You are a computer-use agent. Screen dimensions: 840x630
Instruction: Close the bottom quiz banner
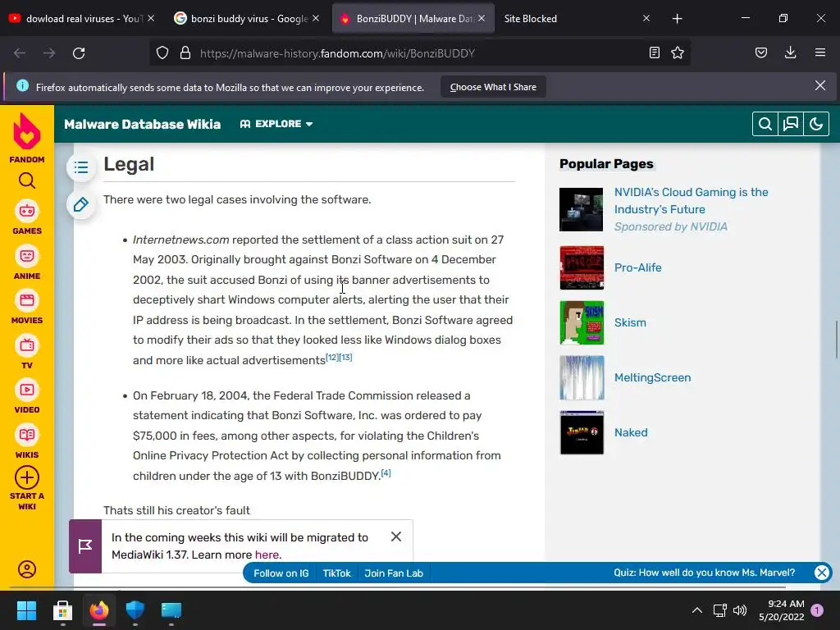tap(821, 573)
